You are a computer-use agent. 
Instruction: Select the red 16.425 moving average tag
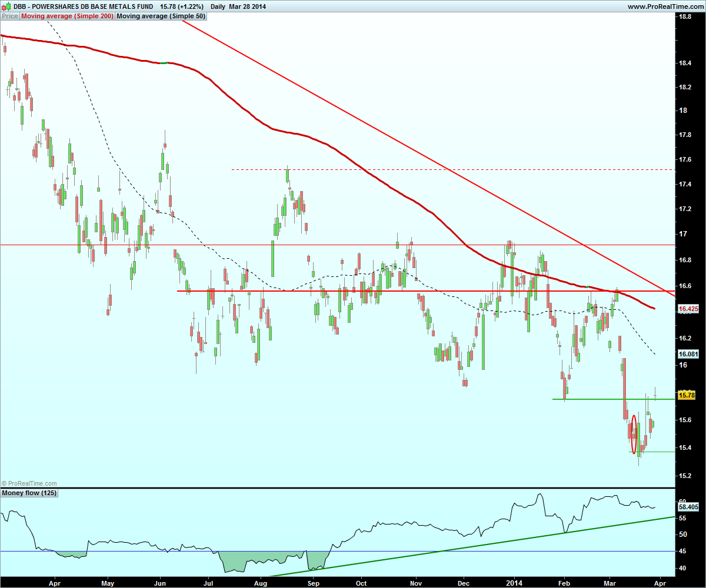[687, 308]
